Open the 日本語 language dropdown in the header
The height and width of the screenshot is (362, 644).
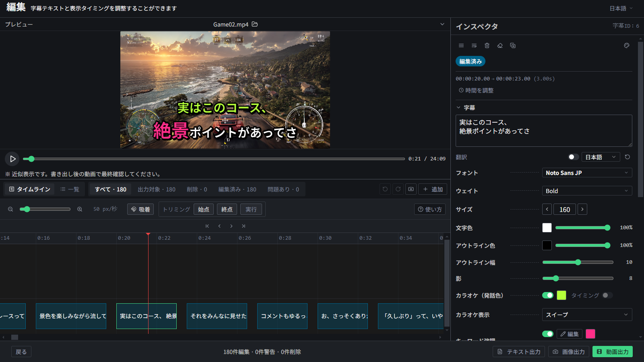coord(621,8)
